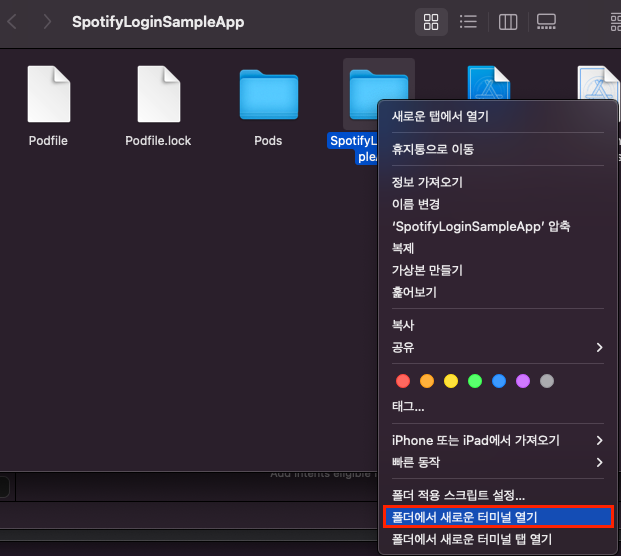Apply the blue tag color
This screenshot has height=556, width=621.
click(499, 381)
